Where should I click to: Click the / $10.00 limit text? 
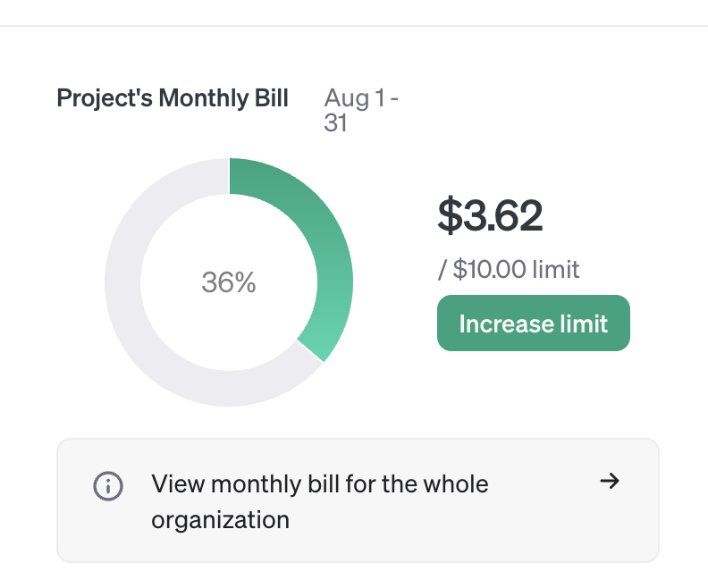coord(508,269)
